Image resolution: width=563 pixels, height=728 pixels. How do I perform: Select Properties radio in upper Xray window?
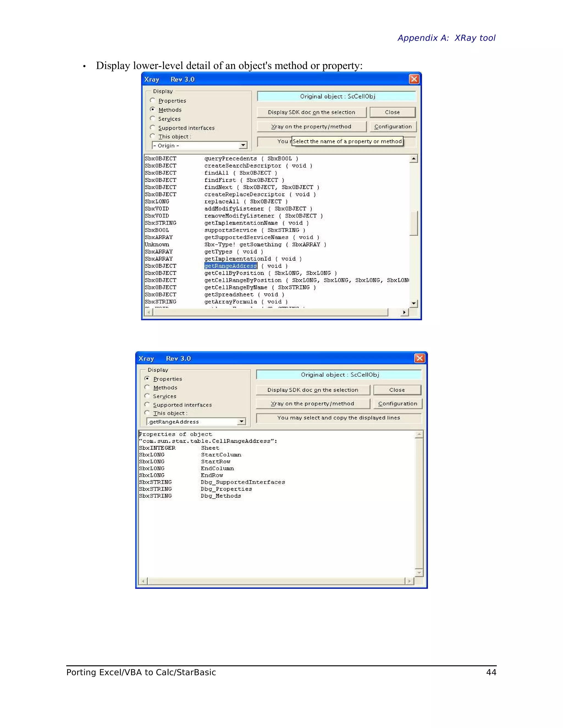pyautogui.click(x=153, y=100)
